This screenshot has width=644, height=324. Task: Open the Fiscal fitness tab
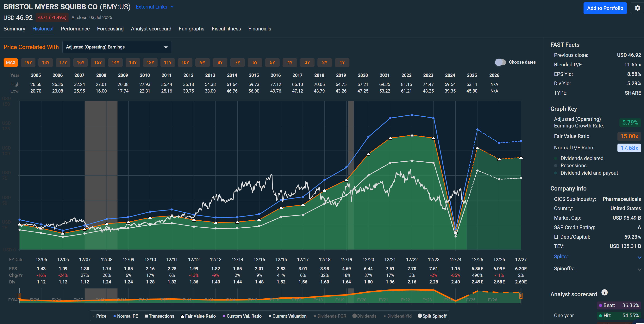click(226, 29)
